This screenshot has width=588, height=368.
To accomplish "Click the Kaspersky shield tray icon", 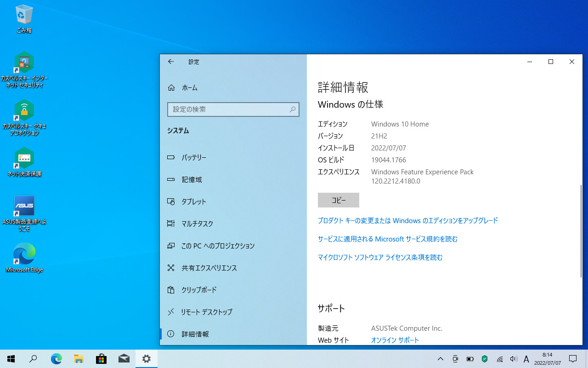I will (485, 359).
